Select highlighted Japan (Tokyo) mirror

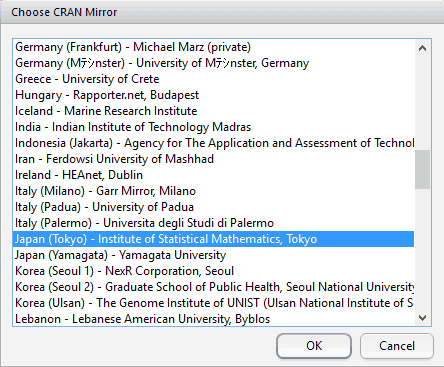(x=213, y=239)
